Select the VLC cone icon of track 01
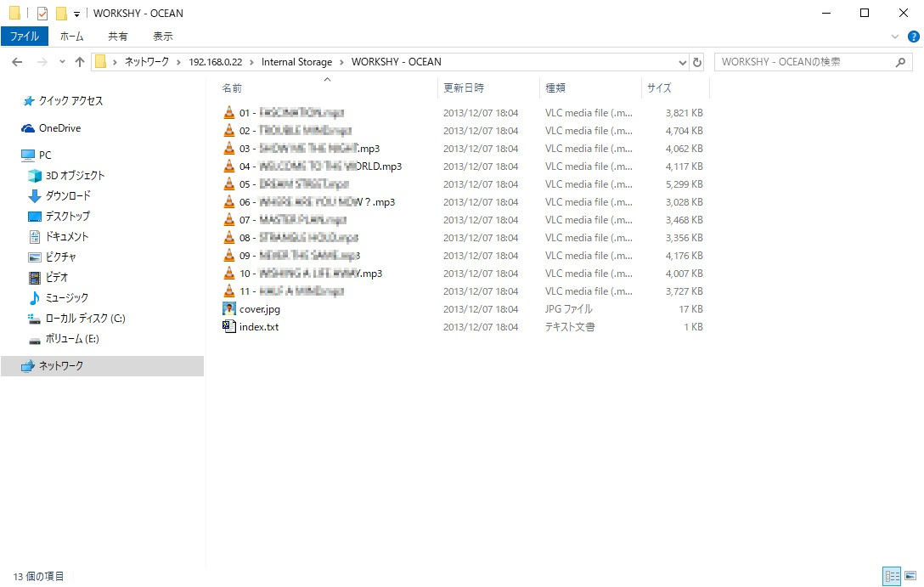 (228, 112)
